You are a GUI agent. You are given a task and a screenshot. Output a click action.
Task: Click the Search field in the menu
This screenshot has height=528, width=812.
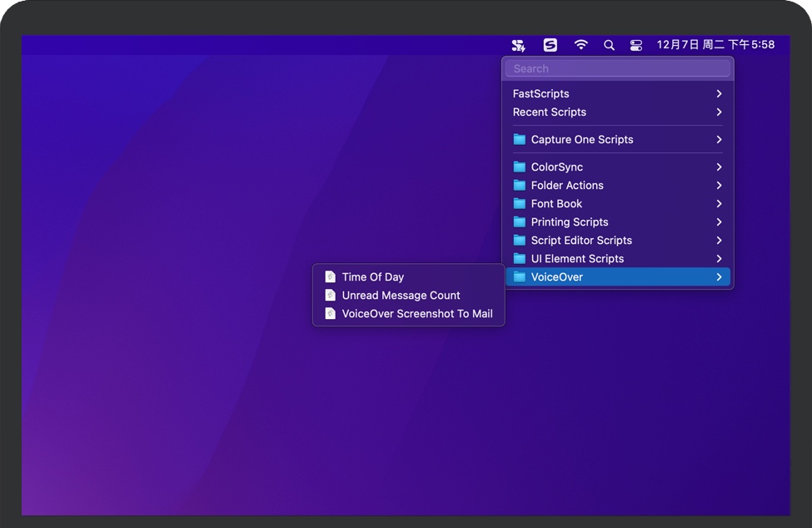click(617, 69)
